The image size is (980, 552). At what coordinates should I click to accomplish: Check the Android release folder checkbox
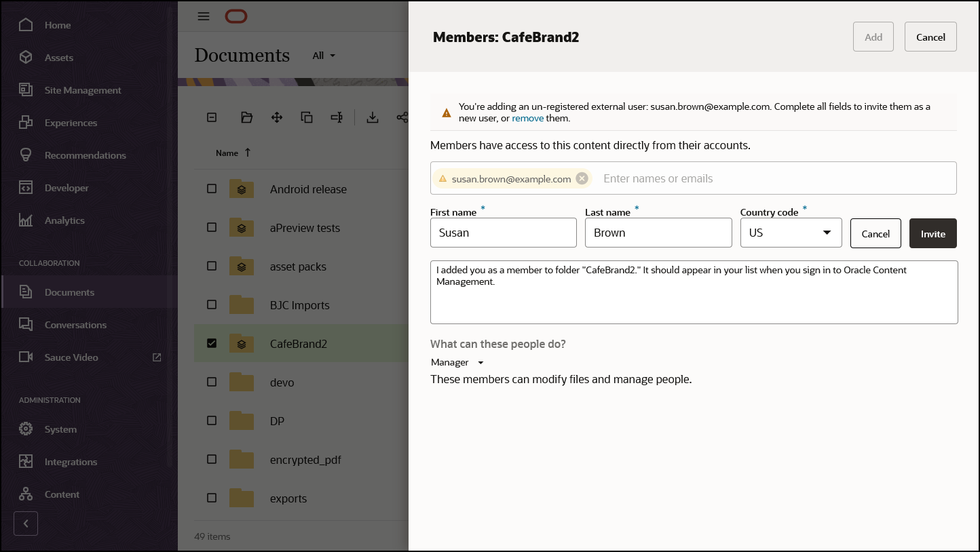click(212, 189)
